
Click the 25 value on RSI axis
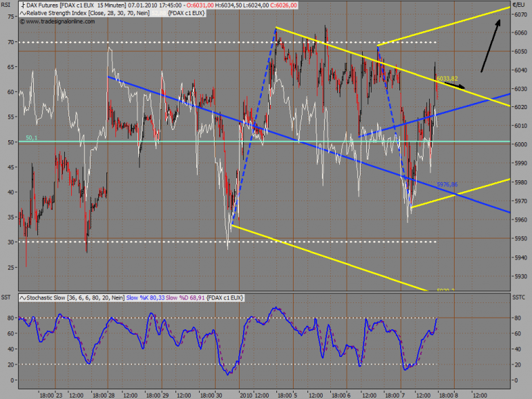click(x=11, y=267)
